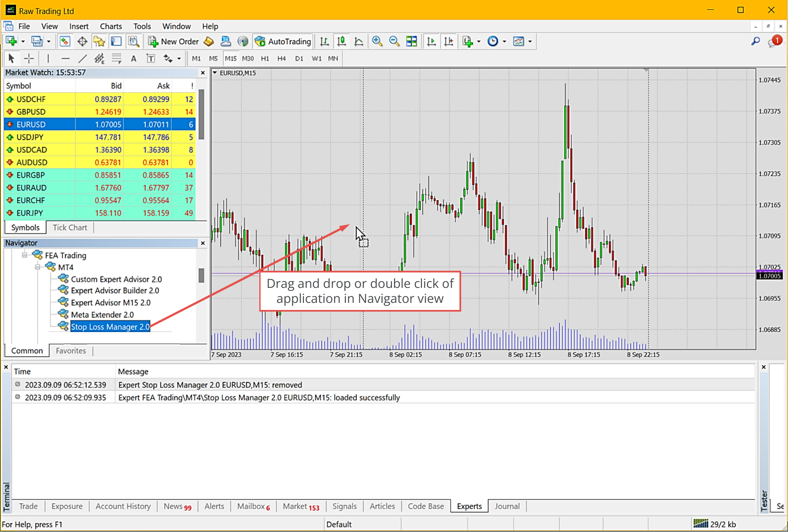Screen dimensions: 788x532
Task: Select the Text Label tool
Action: [x=151, y=58]
